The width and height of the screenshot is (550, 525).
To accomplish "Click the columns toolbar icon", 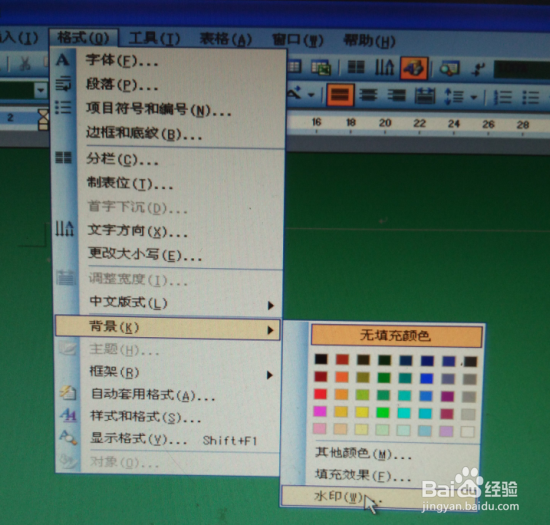I will [356, 67].
